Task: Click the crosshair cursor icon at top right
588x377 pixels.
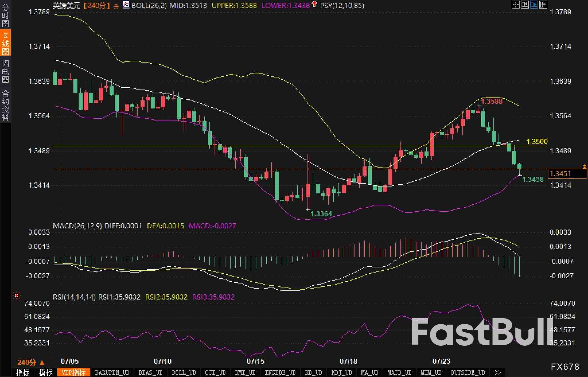Action: tap(515, 5)
